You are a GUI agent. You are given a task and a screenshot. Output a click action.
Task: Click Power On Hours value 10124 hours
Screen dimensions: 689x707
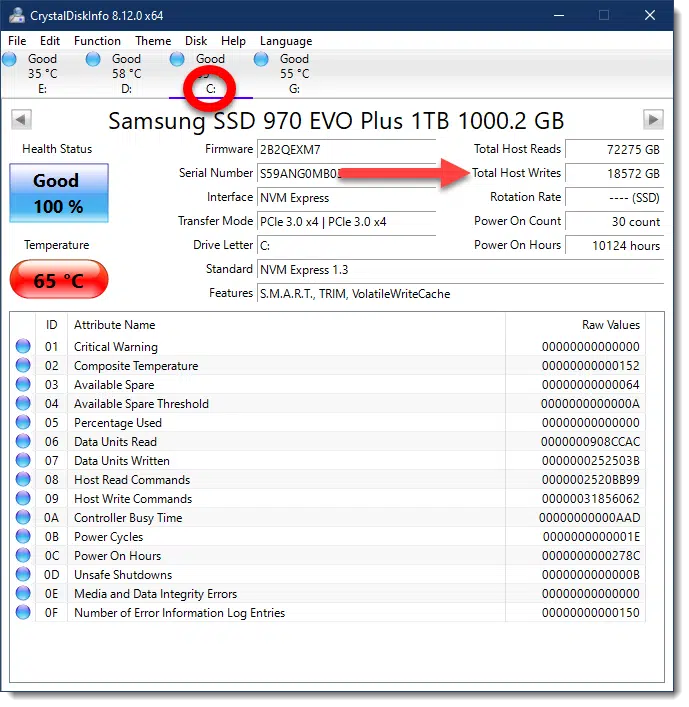click(x=615, y=245)
